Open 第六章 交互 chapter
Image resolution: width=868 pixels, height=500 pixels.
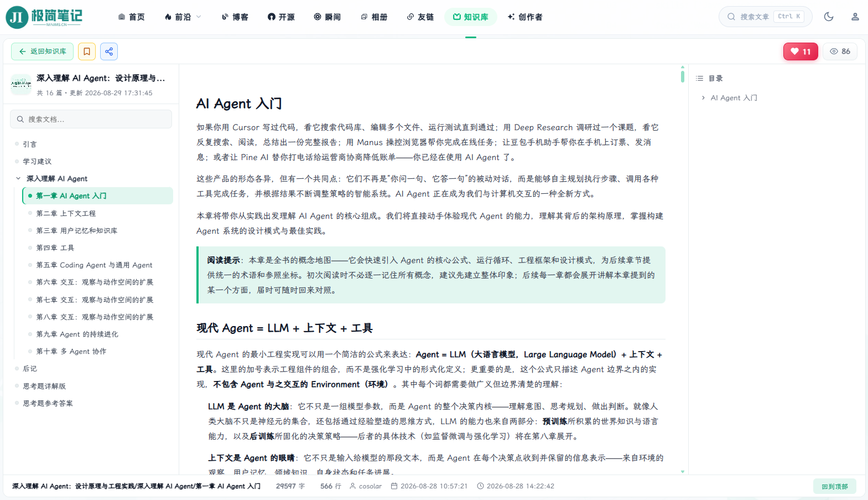[95, 282]
